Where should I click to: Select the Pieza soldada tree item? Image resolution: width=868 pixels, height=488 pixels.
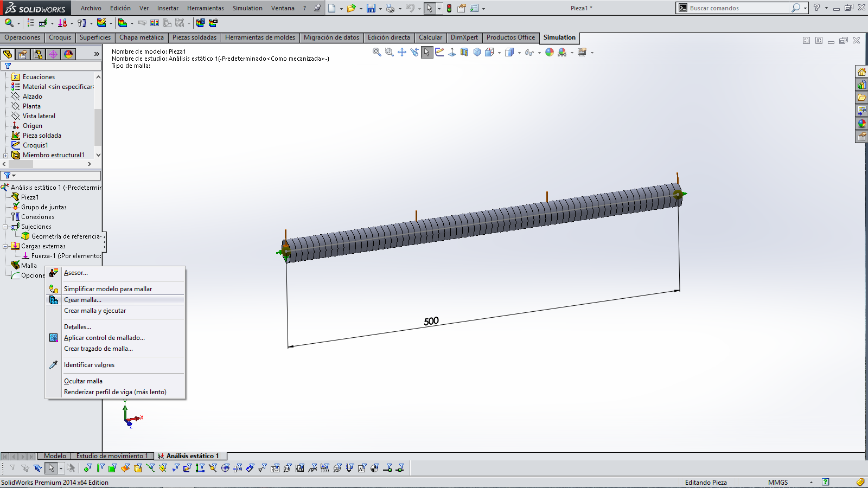[36, 136]
